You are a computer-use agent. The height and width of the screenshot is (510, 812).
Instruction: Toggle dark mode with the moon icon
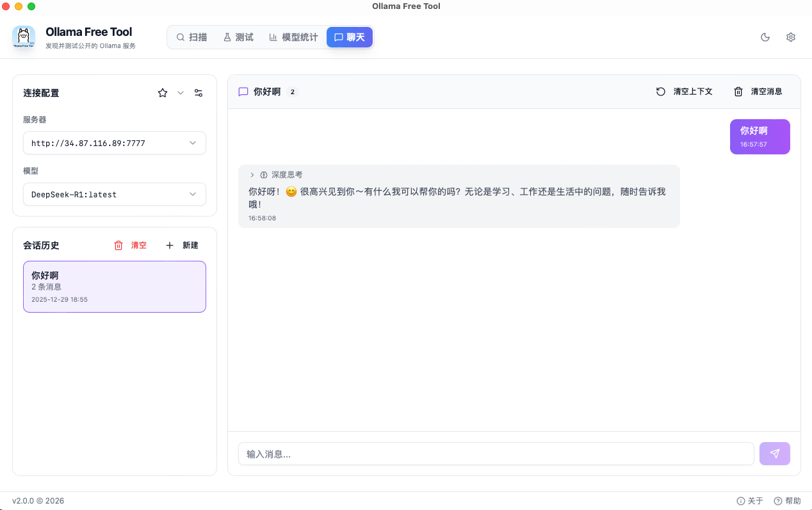click(x=765, y=37)
